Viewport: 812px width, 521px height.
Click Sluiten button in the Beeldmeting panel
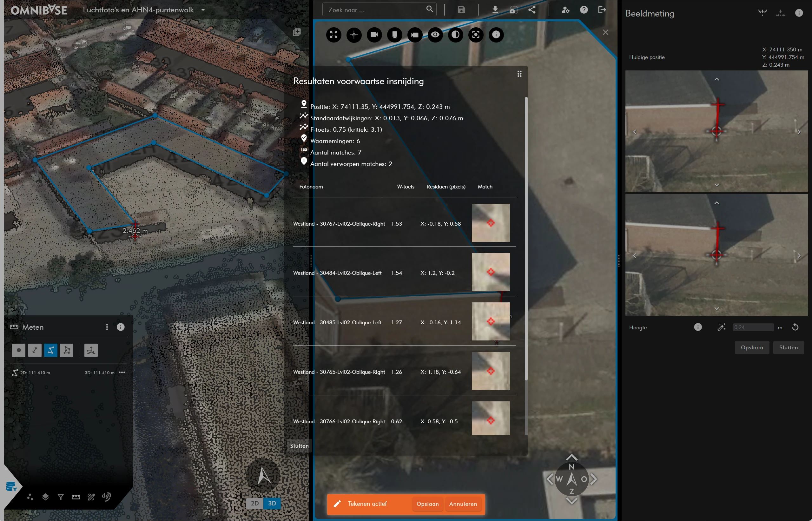click(788, 347)
